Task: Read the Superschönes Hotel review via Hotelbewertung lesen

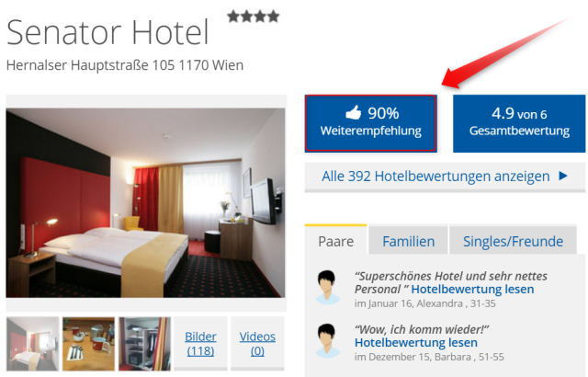Action: 472,290
